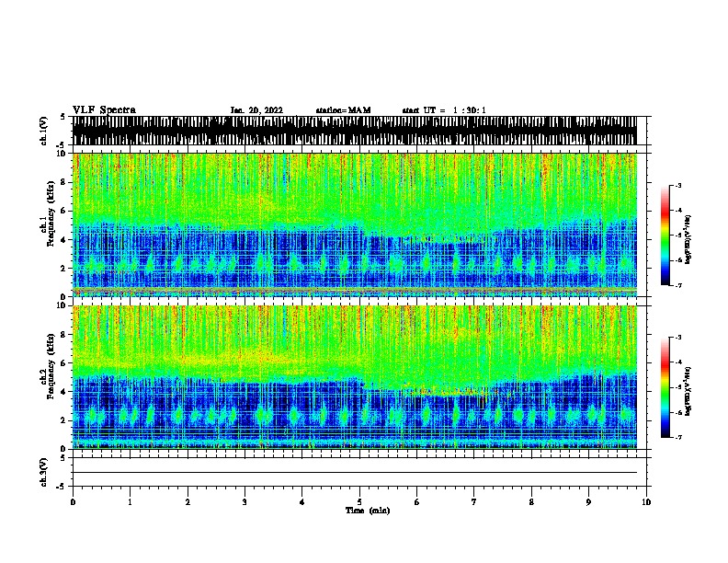Click the time axis tick label "10"
The height and width of the screenshot is (563, 728).
point(646,502)
